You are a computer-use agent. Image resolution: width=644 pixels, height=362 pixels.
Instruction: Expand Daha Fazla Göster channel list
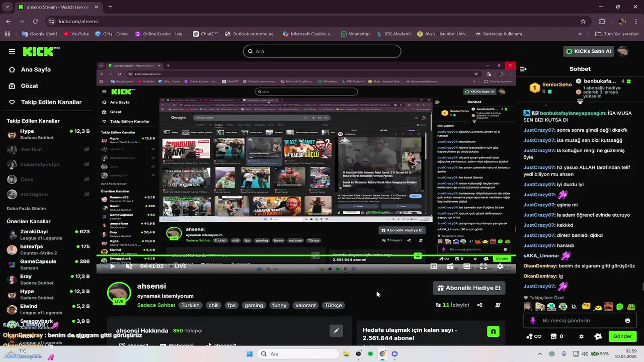26,208
